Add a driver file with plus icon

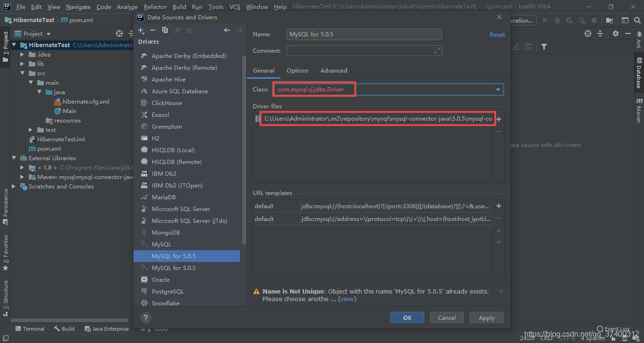point(499,119)
